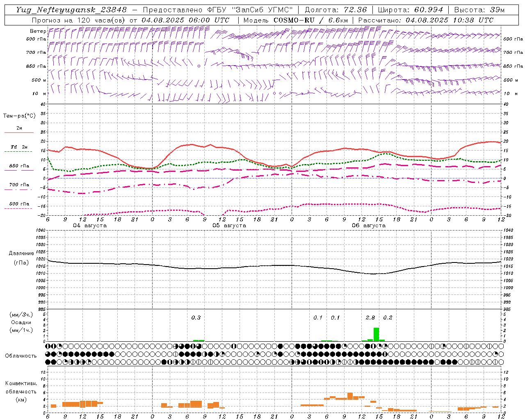The width and height of the screenshot is (525, 420).
Task: Click the "Тем-ра(°C)" temperature label
Action: click(19, 116)
